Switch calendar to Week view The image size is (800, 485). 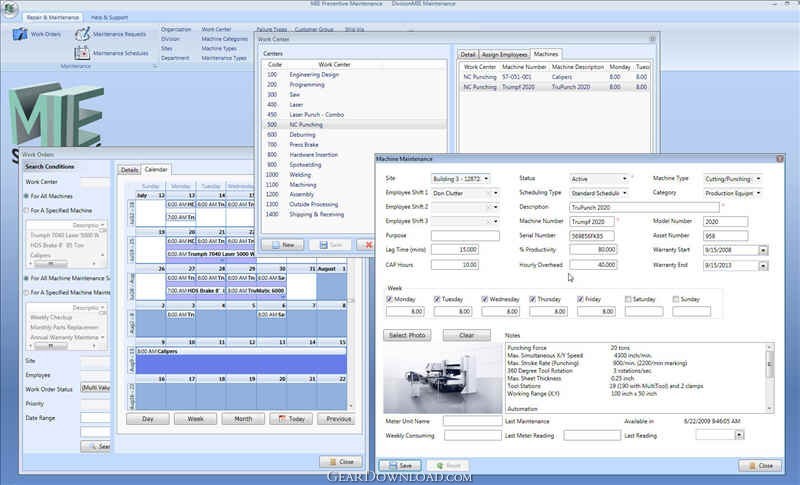(195, 419)
